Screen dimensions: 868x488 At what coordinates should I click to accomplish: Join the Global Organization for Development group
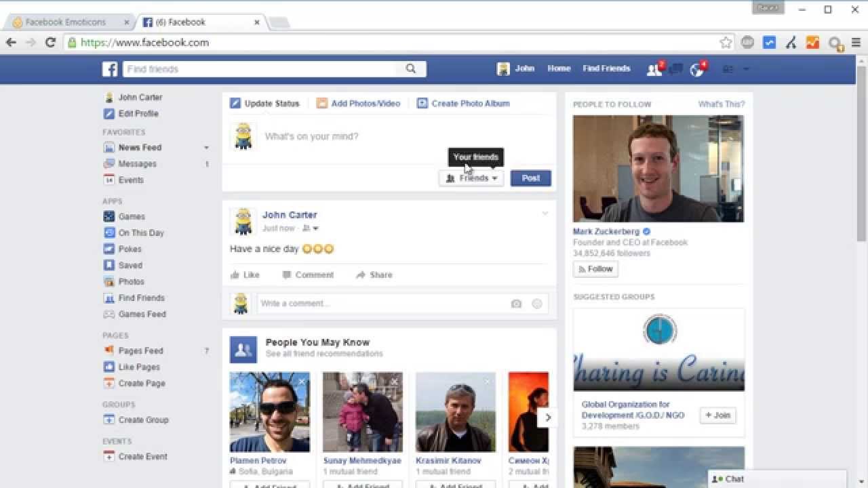tap(717, 415)
